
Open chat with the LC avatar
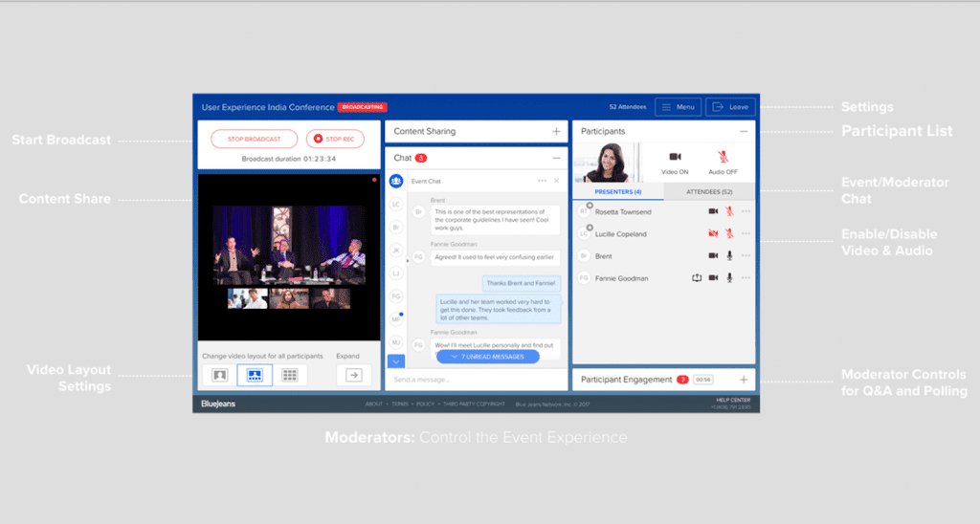[396, 205]
